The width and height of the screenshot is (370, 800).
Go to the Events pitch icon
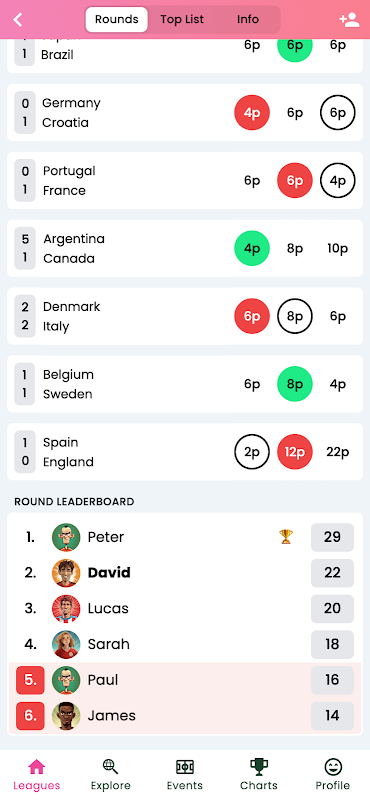click(185, 767)
